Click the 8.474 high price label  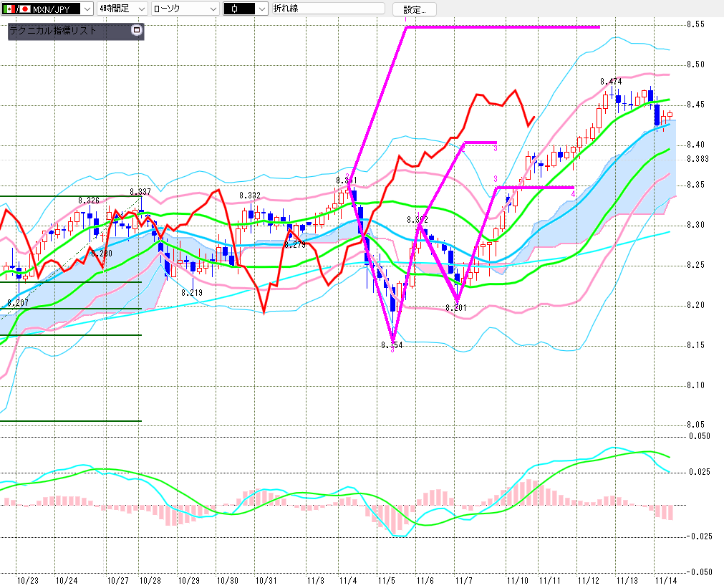tap(611, 82)
